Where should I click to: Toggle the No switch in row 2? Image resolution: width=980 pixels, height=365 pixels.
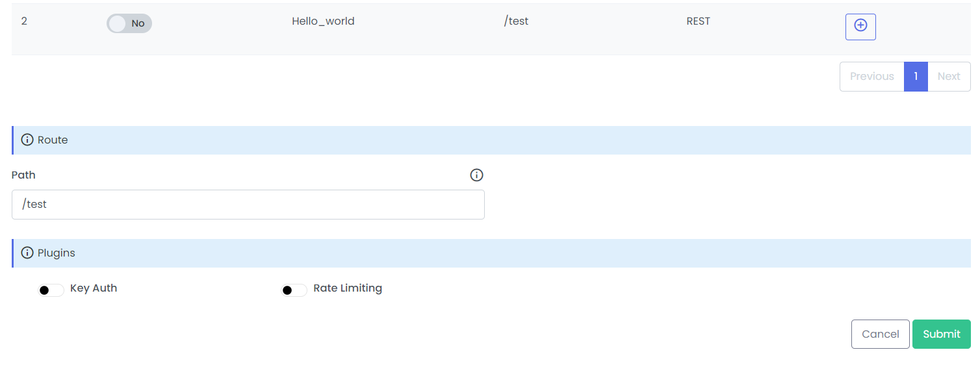coord(129,23)
